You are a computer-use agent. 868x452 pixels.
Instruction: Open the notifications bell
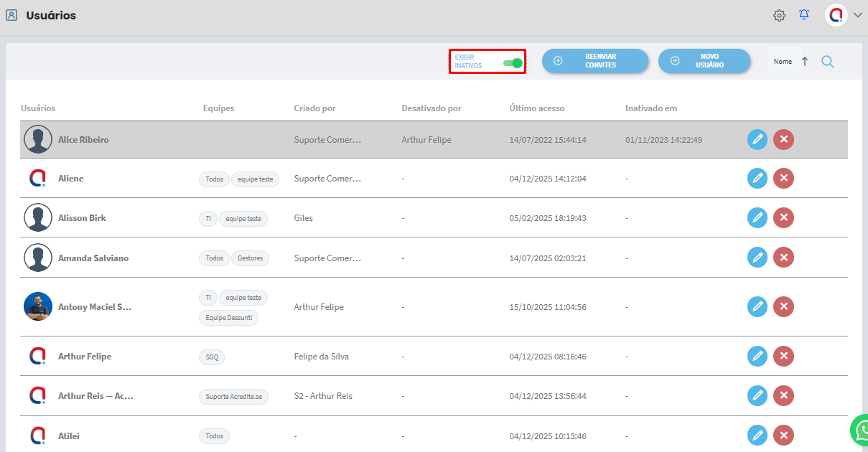tap(804, 15)
